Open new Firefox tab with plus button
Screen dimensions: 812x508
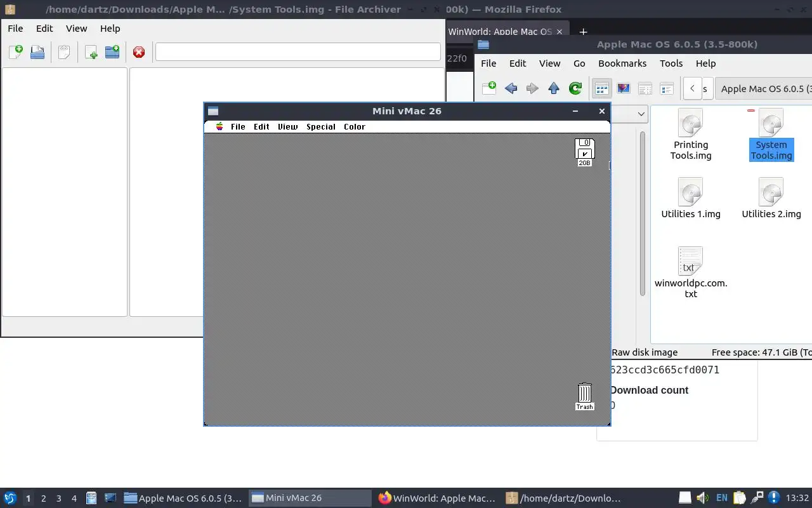[583, 32]
